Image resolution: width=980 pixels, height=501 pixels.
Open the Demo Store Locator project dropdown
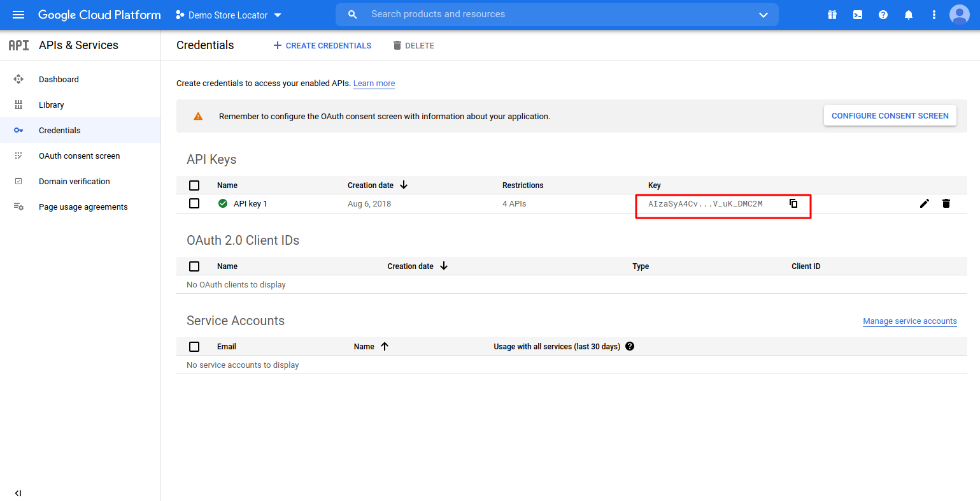point(229,15)
